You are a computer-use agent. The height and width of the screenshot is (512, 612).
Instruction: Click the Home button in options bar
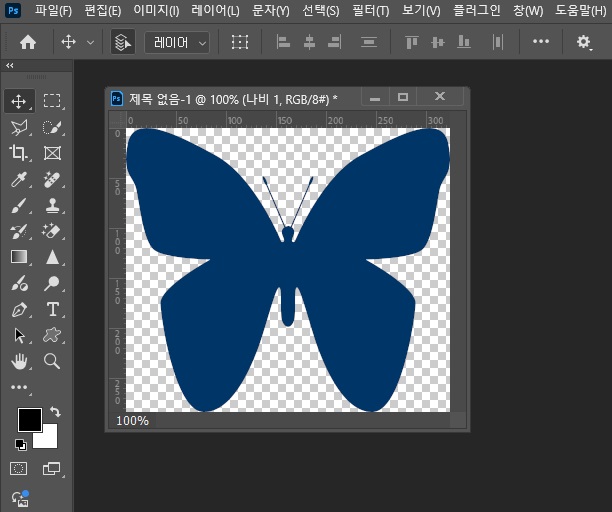click(28, 42)
